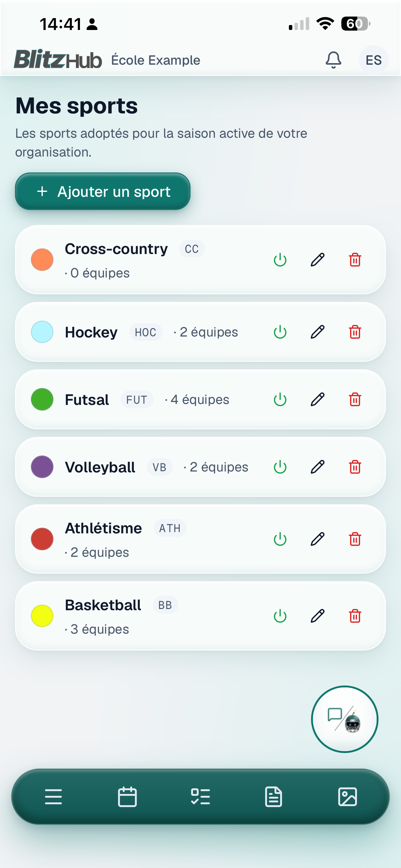Image resolution: width=401 pixels, height=868 pixels.
Task: Toggle Basketball power status
Action: [x=280, y=616]
